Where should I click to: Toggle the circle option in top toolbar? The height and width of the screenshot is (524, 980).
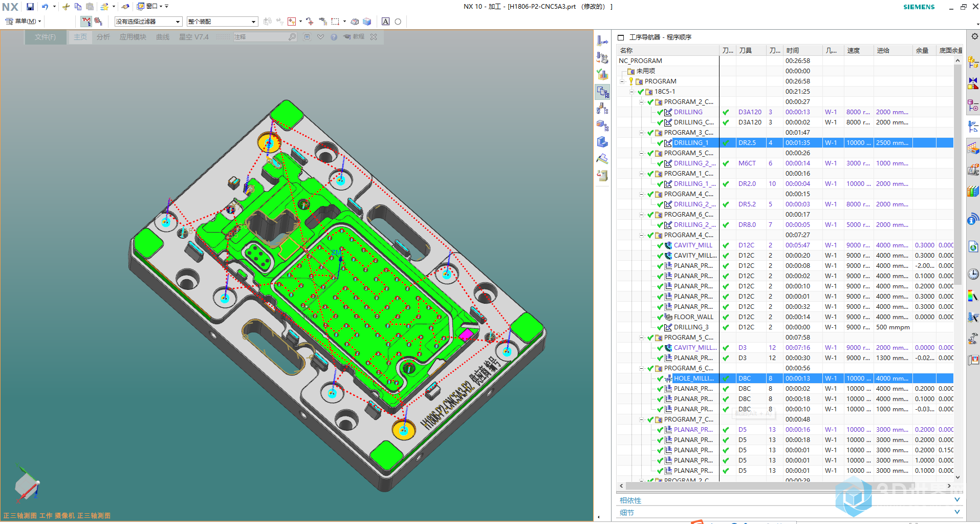pos(398,22)
